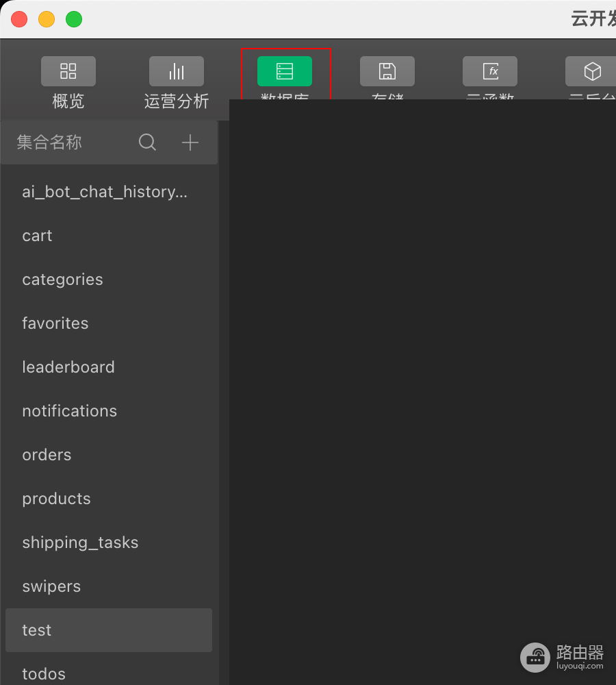Open the products collection
The width and height of the screenshot is (616, 685).
(109, 499)
